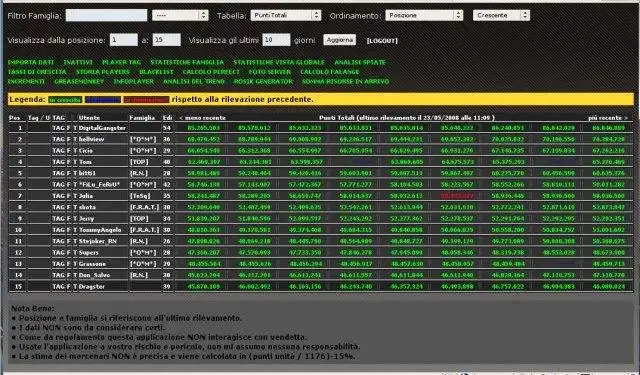Select user Cicio in the table
The image size is (640, 375).
click(86, 151)
